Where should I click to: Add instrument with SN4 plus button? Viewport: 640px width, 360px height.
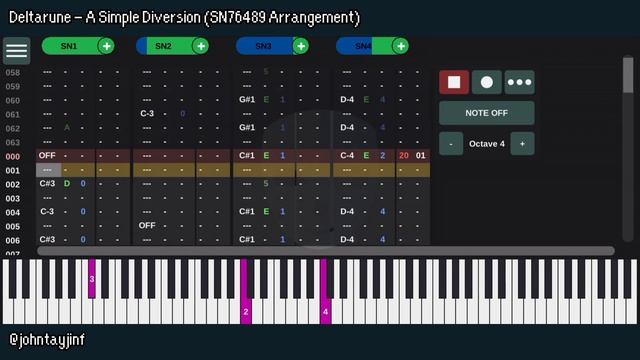click(x=401, y=46)
